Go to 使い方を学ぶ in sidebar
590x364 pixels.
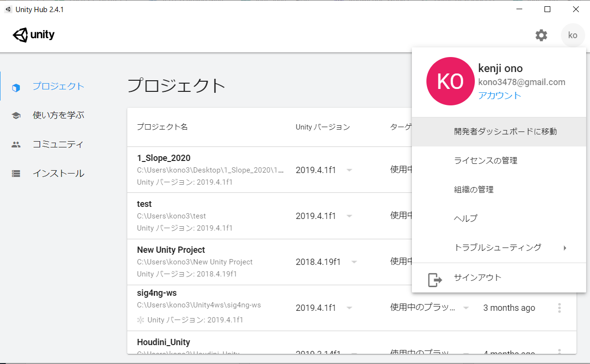click(x=58, y=115)
